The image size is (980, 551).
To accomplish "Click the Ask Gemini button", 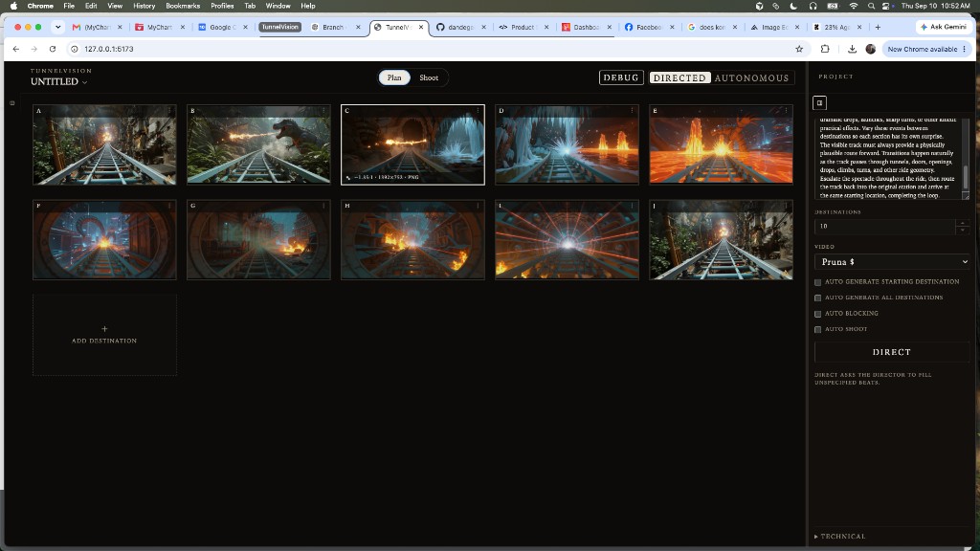I will pos(943,27).
